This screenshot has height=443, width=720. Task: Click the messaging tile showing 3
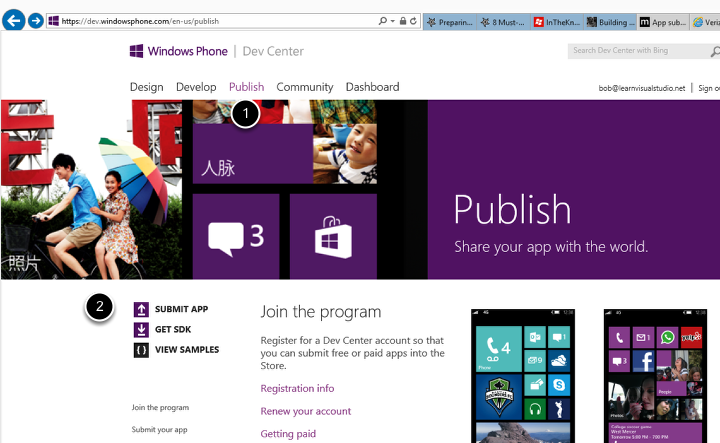(x=236, y=237)
